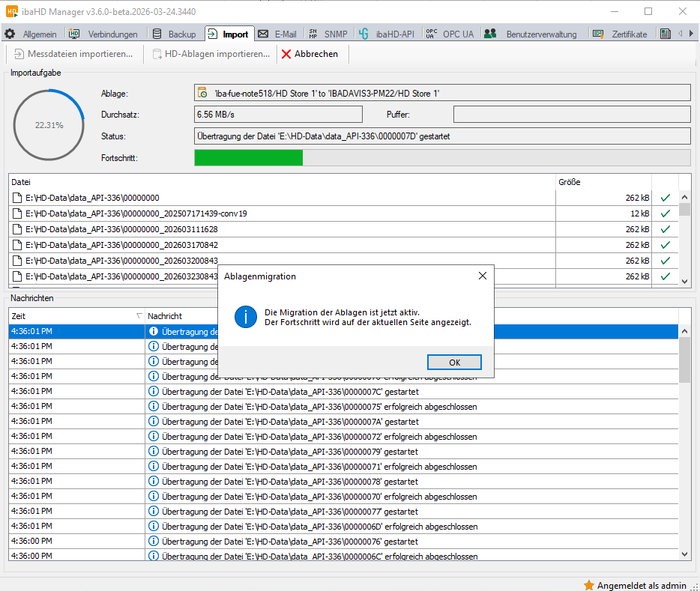Screen dimensions: 700x591
Task: Click the Backup database icon
Action: point(157,34)
